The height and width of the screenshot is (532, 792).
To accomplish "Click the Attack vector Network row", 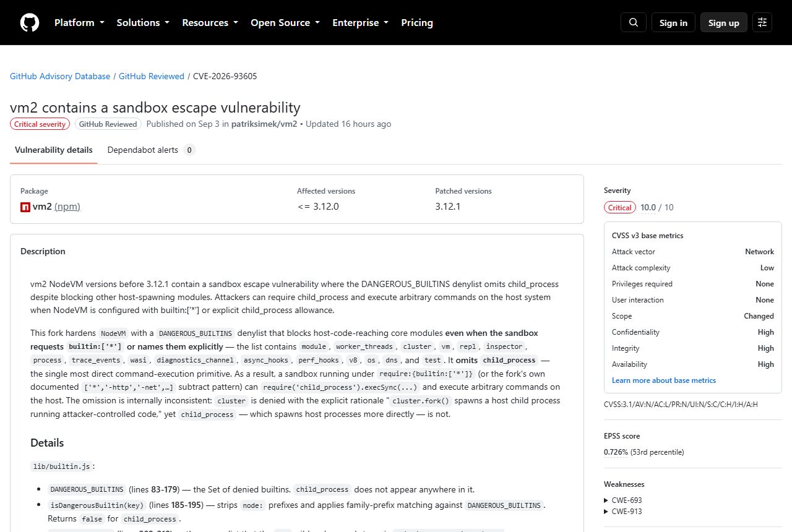I will 693,252.
